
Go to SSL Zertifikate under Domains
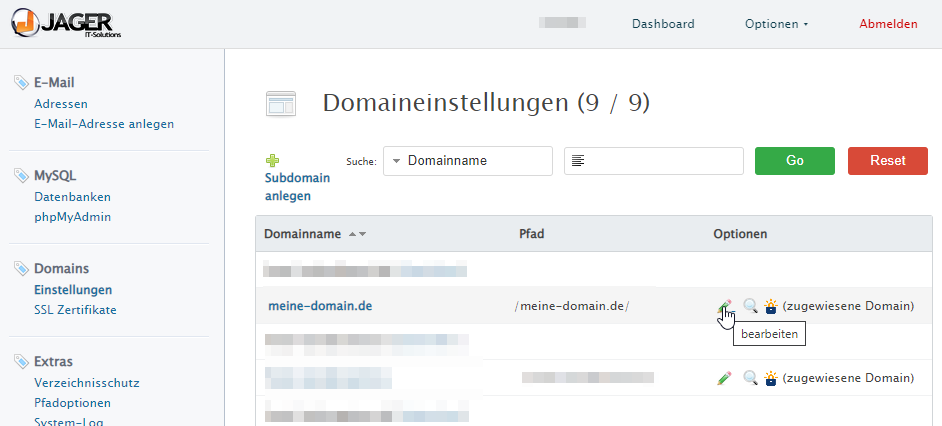coord(75,310)
